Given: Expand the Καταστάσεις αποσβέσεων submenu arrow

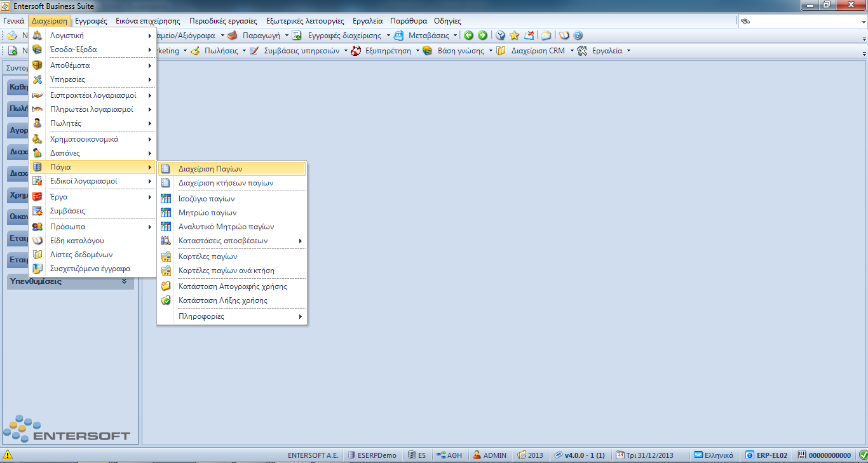Looking at the screenshot, I should tap(300, 241).
